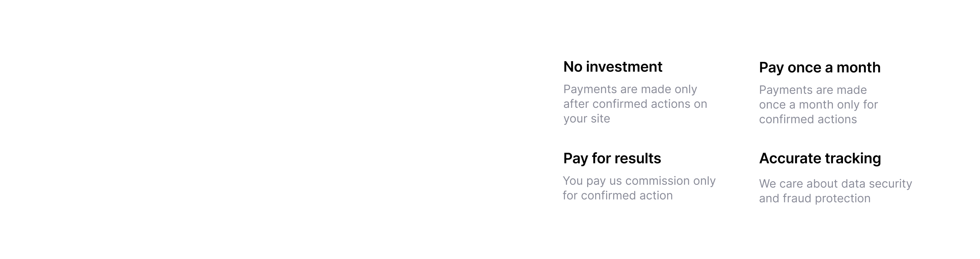
Task: Click the "for confirmed action" text line
Action: pyautogui.click(x=617, y=196)
